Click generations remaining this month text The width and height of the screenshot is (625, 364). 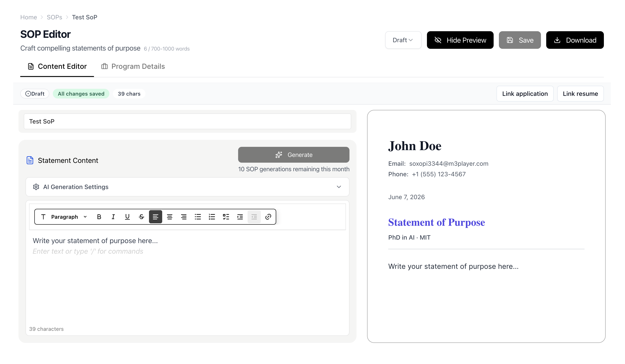pyautogui.click(x=294, y=169)
